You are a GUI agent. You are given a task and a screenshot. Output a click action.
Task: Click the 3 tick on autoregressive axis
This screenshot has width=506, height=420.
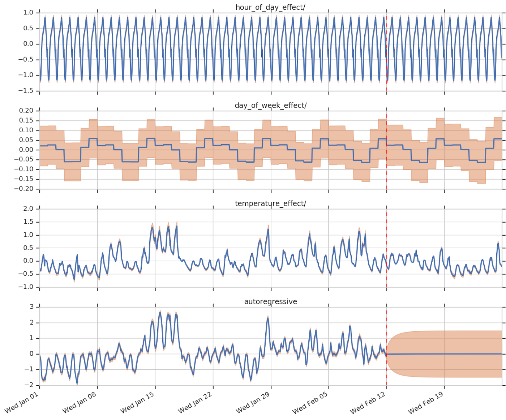tap(32, 307)
